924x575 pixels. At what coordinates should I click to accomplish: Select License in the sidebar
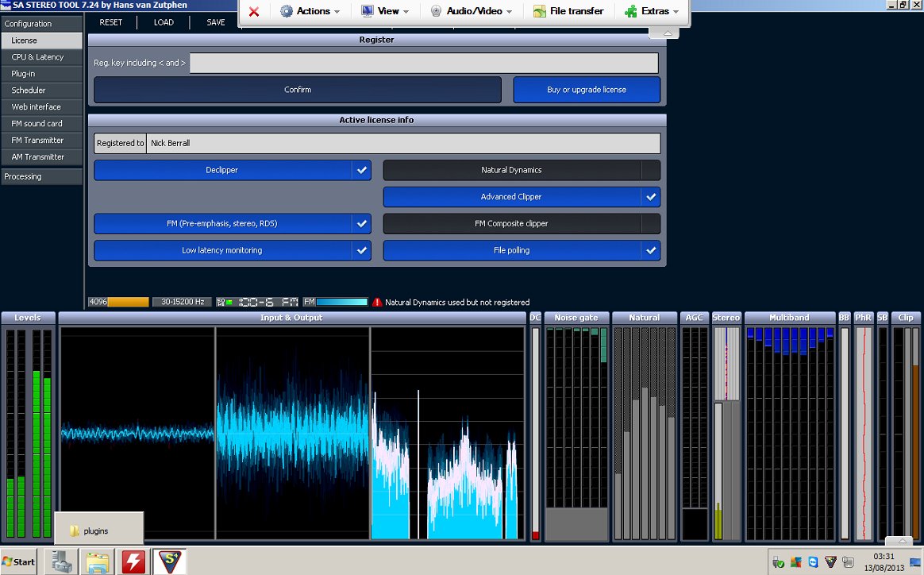coord(42,40)
